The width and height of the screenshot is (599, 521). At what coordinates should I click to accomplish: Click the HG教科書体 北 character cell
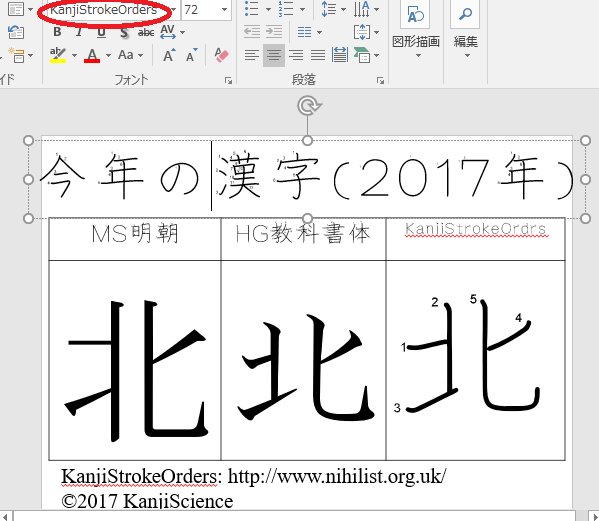pyautogui.click(x=303, y=361)
